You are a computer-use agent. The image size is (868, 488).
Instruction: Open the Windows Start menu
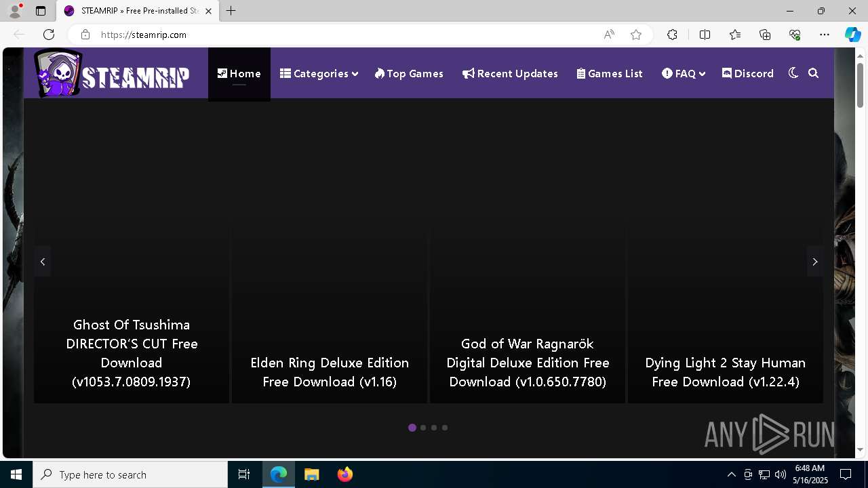[x=16, y=474]
